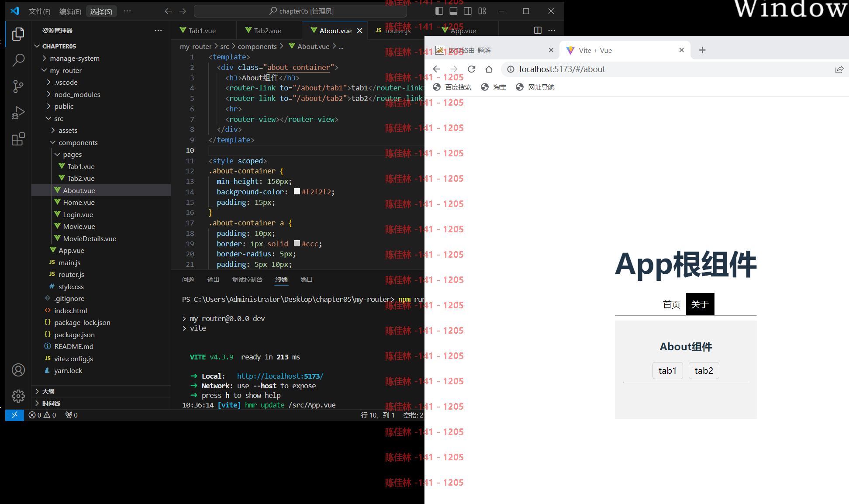Screen dimensions: 849x504
Task: Switch to the 端口 panel tab
Action: pos(307,280)
